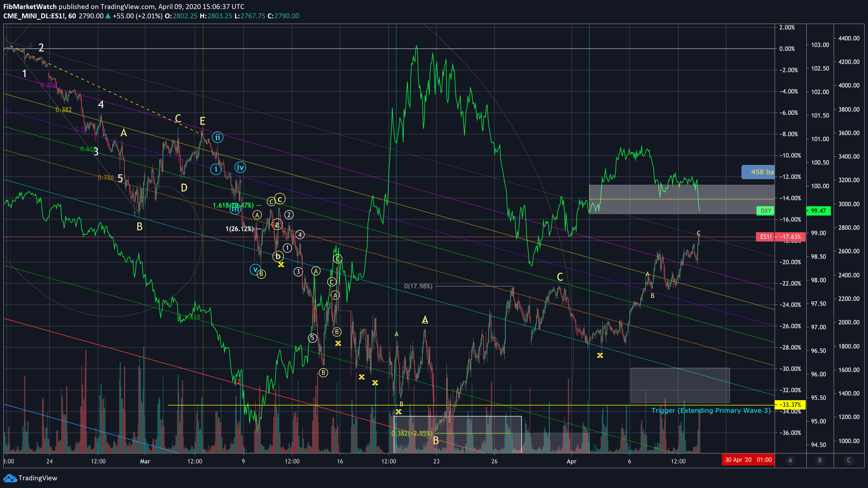Click the H:2803.25 high value in header
This screenshot has width=868, height=488.
pos(216,16)
